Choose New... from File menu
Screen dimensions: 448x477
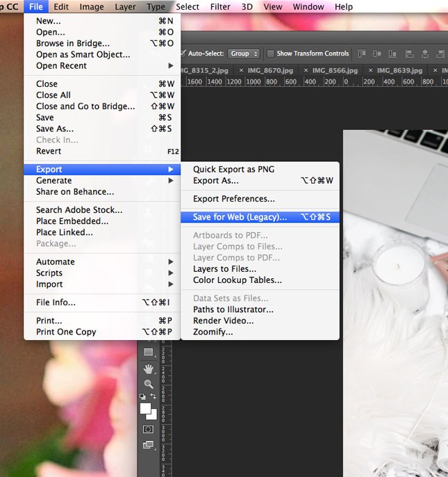click(x=102, y=21)
